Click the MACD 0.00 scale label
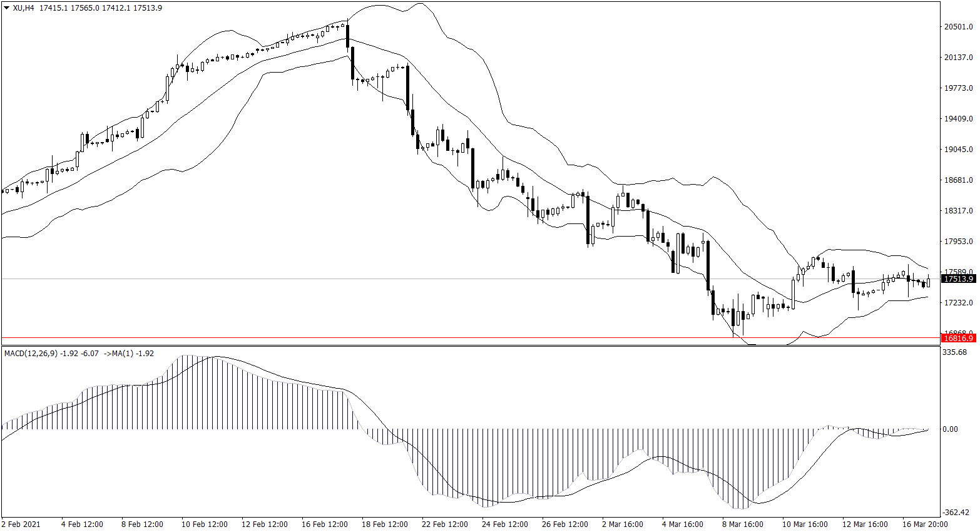 tap(950, 429)
